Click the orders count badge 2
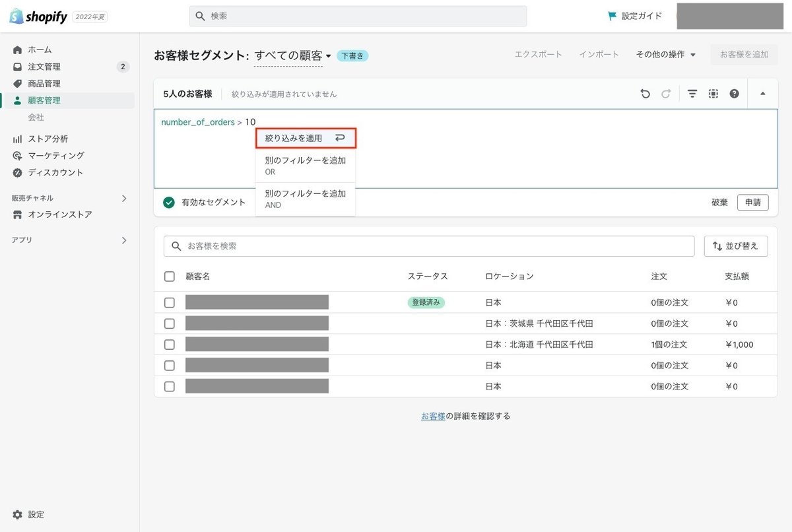This screenshot has height=532, width=792. pos(123,67)
